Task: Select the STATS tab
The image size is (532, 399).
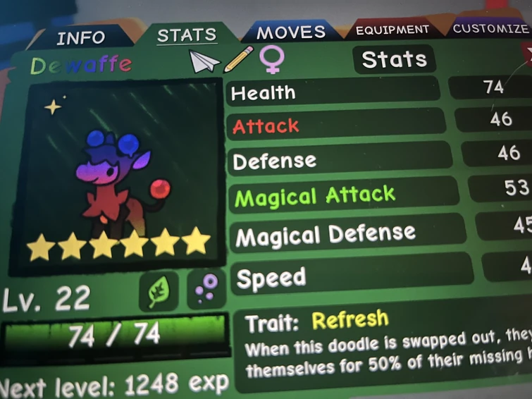Action: pos(187,35)
